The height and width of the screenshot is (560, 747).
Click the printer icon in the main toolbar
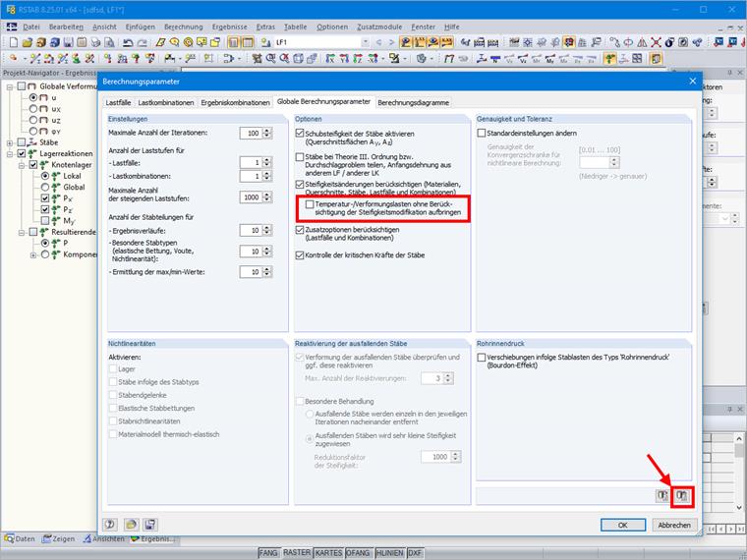tap(95, 42)
